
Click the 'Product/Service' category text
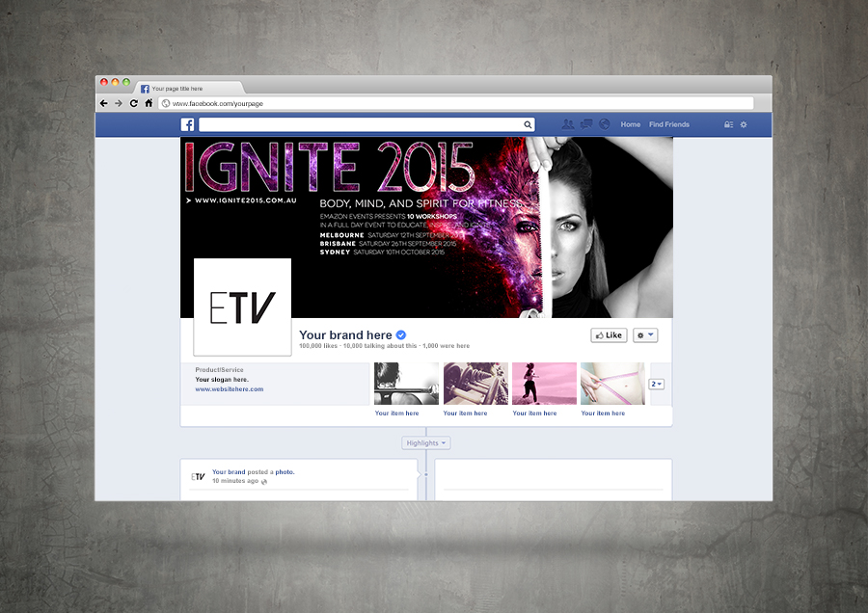pos(219,369)
